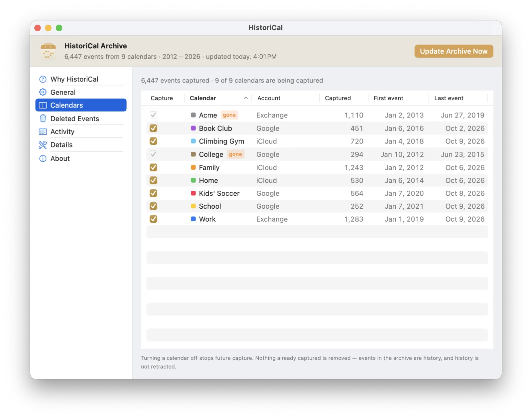Click the question mark icon beside Why HistoriCal
The image size is (532, 419).
coord(43,79)
